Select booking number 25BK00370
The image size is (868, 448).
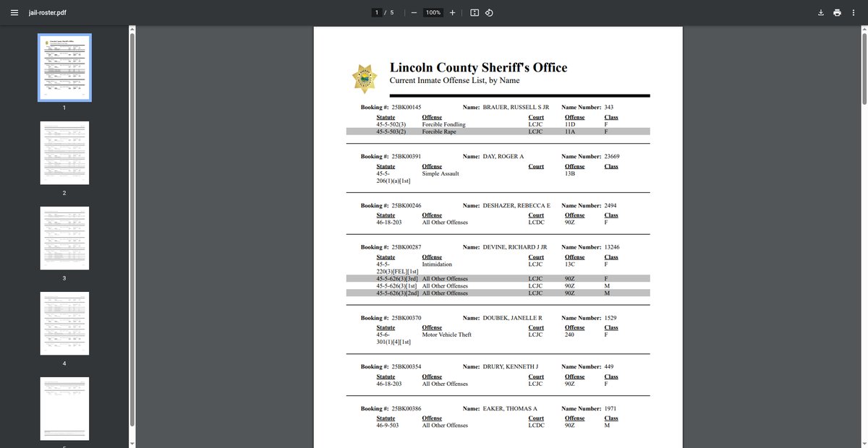(x=407, y=318)
